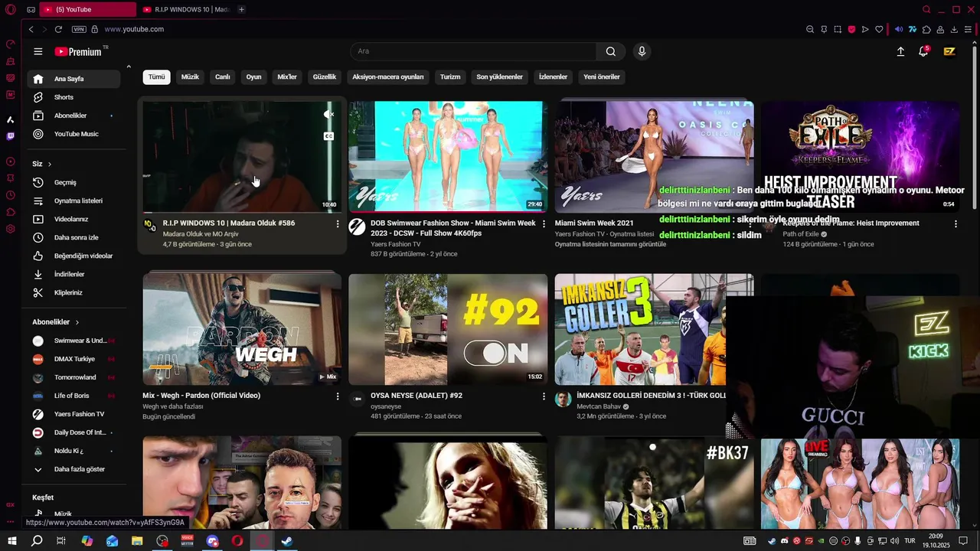Click the Pocket extension icon
This screenshot has width=980, height=551.
(851, 29)
